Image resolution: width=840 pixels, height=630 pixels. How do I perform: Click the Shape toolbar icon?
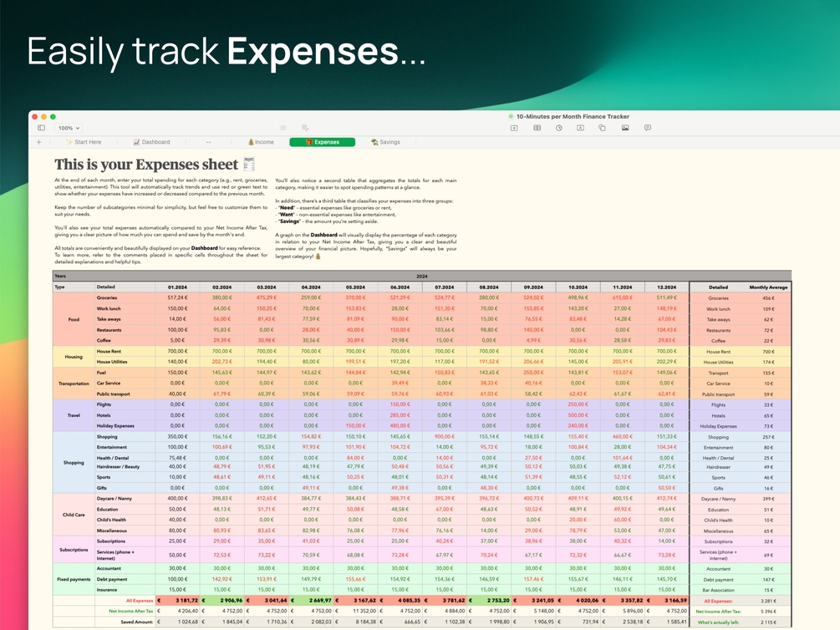[602, 128]
